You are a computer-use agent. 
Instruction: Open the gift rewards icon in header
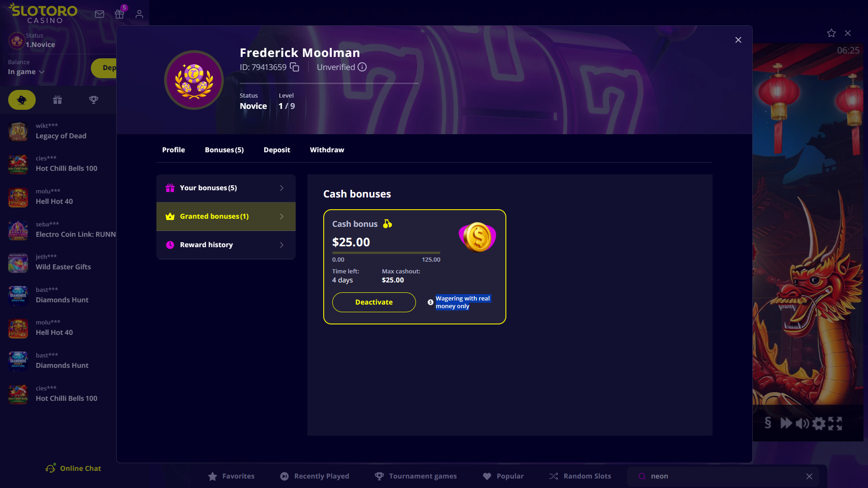pos(119,14)
